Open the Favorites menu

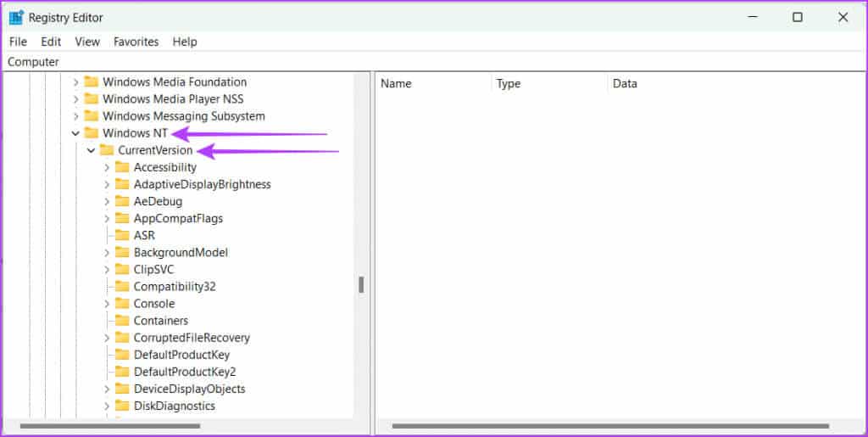pyautogui.click(x=136, y=42)
